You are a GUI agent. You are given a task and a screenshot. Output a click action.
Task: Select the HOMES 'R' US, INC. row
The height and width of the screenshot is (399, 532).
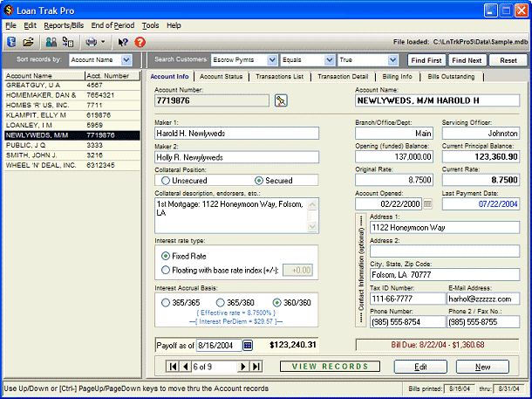tap(72, 106)
